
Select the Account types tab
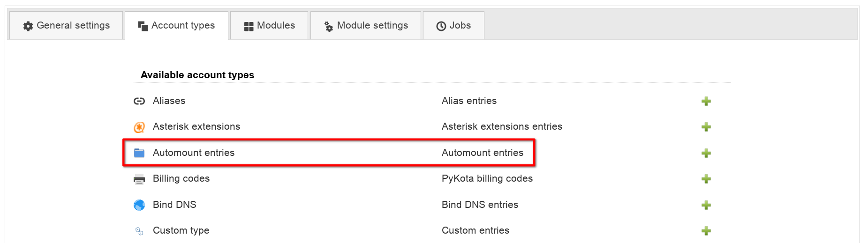coord(176,26)
